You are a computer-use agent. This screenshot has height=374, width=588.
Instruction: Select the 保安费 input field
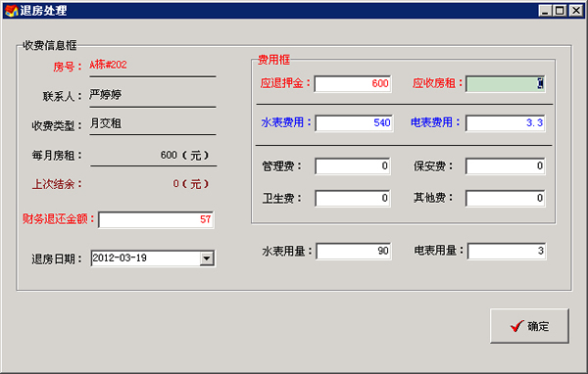[505, 166]
